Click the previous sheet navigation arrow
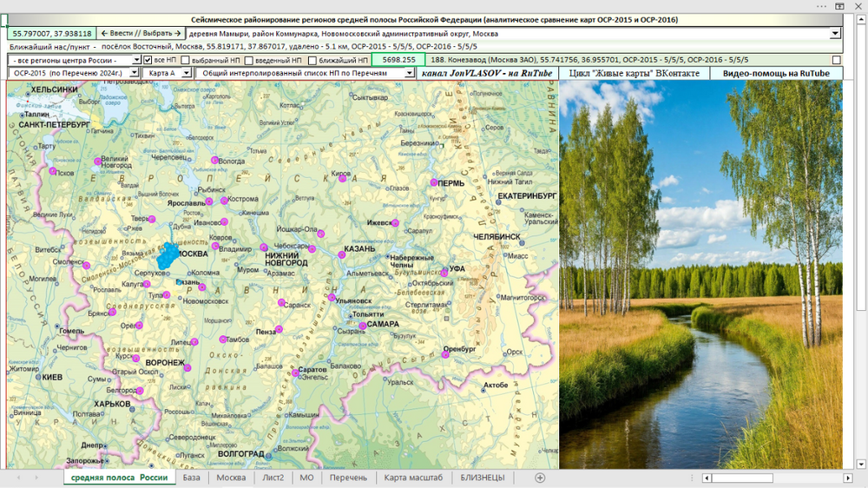 click(x=19, y=478)
